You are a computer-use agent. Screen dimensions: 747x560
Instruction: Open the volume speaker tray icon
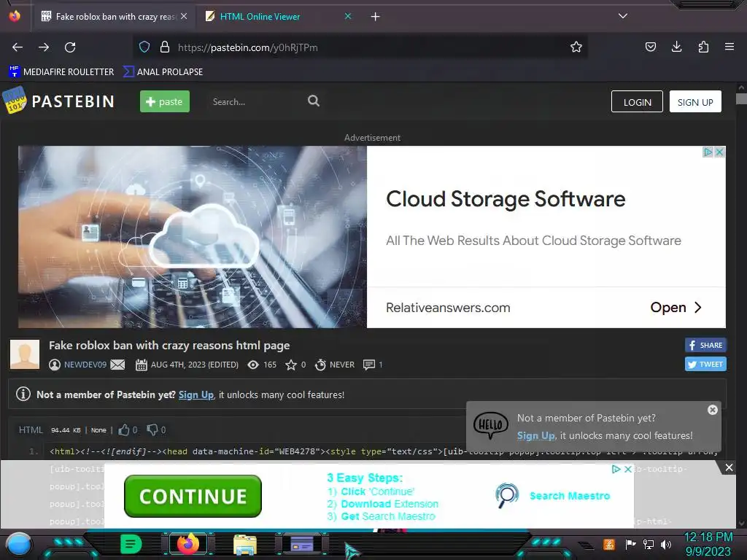click(x=666, y=544)
